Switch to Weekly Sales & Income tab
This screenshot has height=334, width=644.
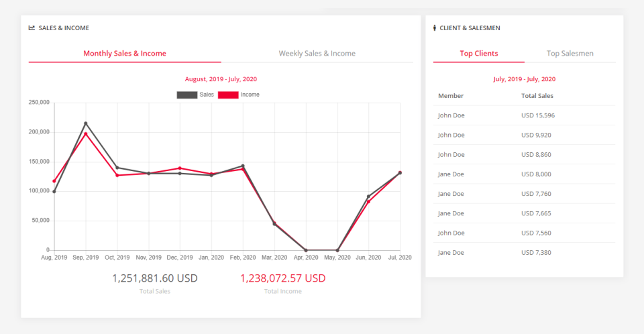coord(317,54)
